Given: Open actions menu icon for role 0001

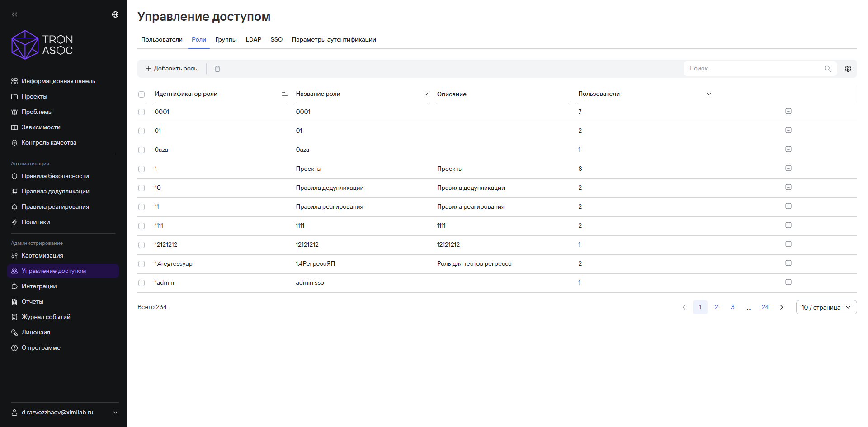Looking at the screenshot, I should [x=788, y=111].
